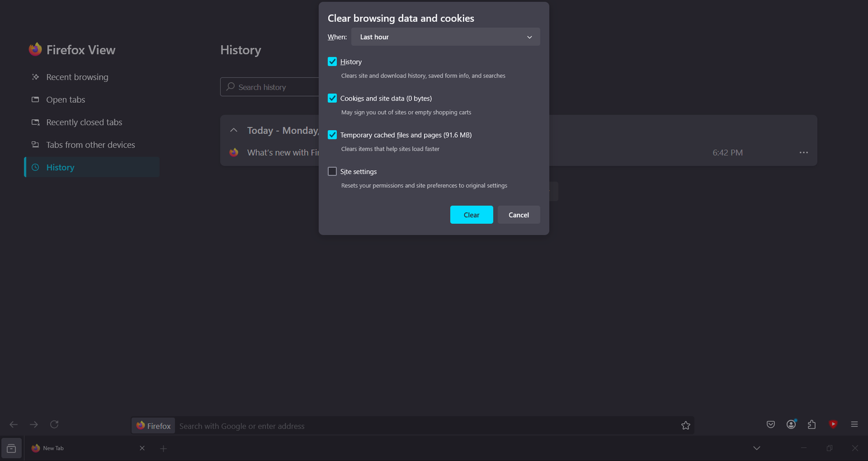Click the address bar search field
The image size is (868, 461).
[427, 426]
